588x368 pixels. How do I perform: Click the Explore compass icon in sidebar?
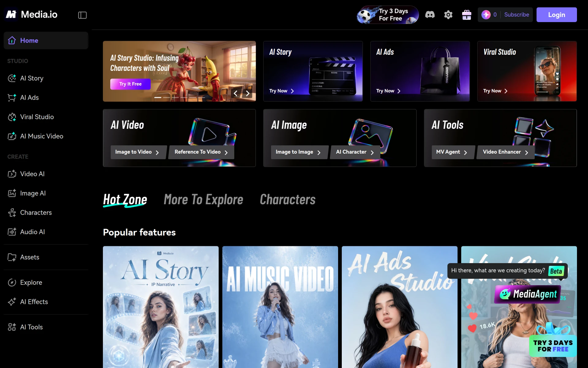point(12,282)
